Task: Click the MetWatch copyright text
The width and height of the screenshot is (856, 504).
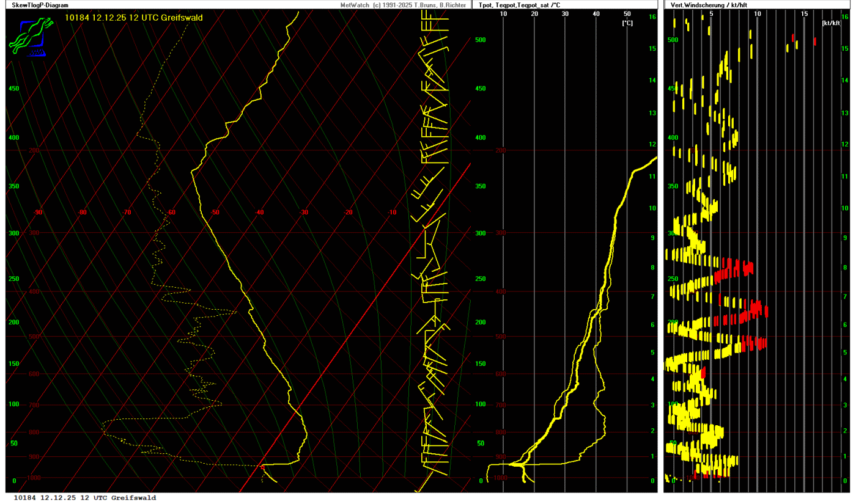Action: coord(405,5)
